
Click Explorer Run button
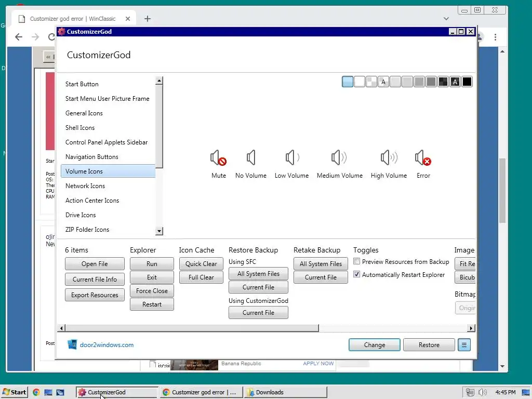pos(152,263)
